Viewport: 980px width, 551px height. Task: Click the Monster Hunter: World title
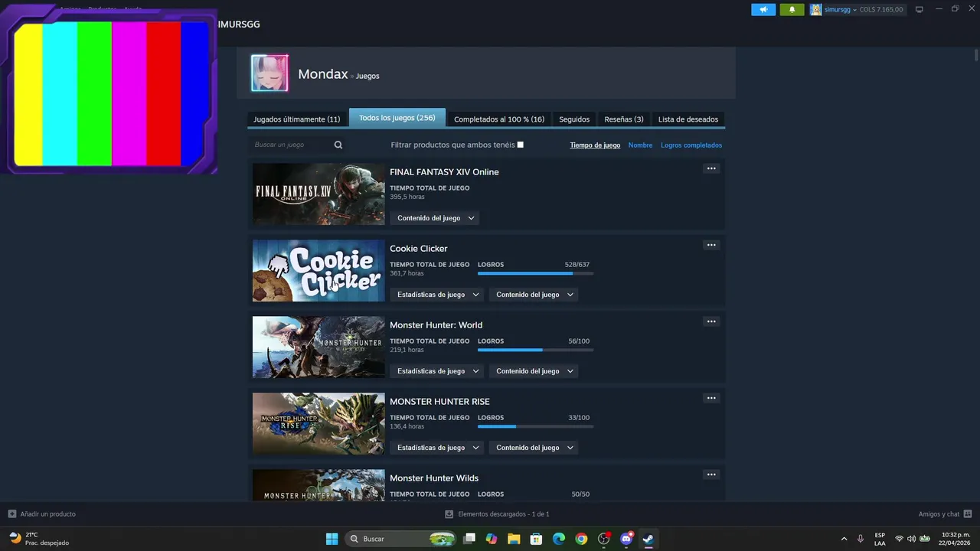[436, 325]
